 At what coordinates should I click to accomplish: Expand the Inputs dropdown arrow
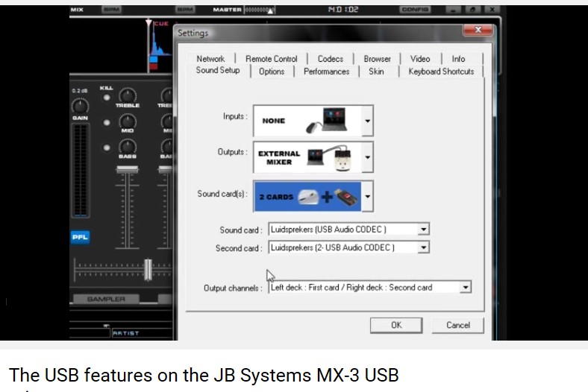[x=367, y=121]
